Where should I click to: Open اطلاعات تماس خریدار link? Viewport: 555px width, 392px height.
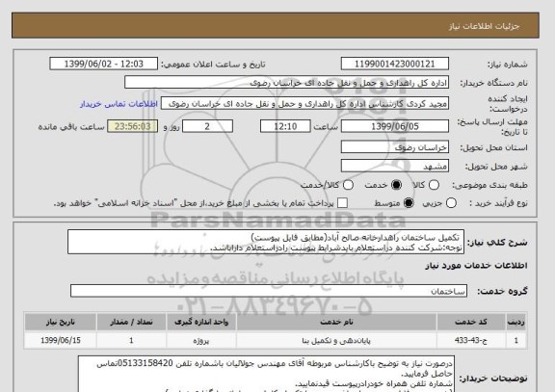coord(119,104)
